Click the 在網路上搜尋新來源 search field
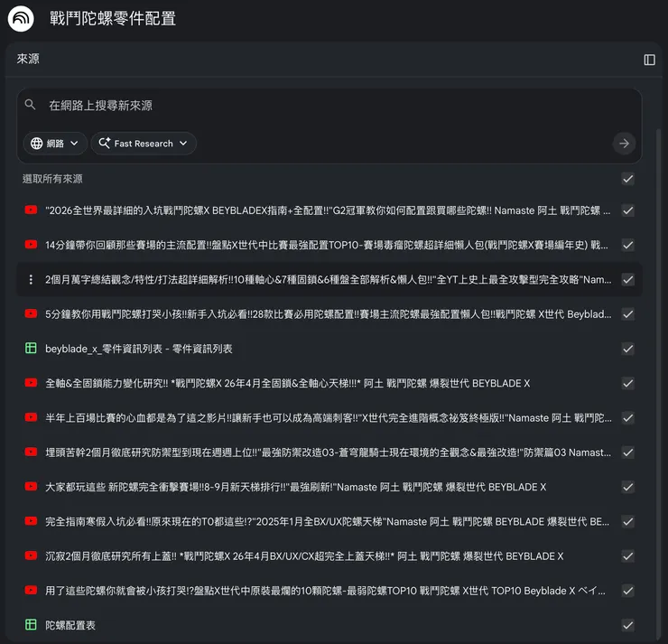This screenshot has width=668, height=644. click(x=328, y=106)
